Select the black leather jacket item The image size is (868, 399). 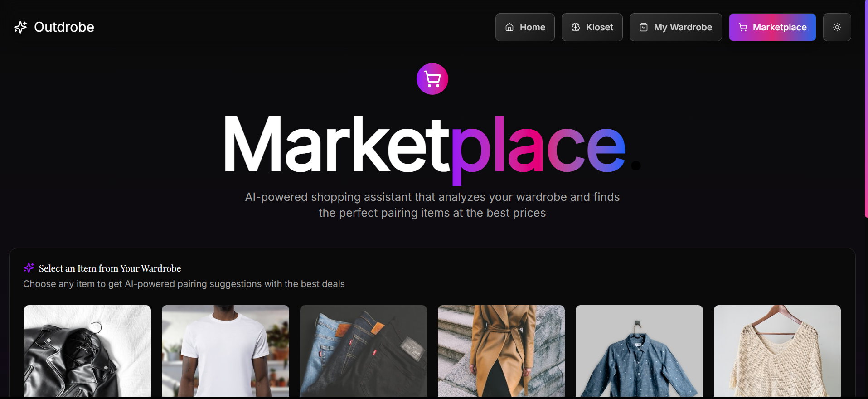(87, 351)
